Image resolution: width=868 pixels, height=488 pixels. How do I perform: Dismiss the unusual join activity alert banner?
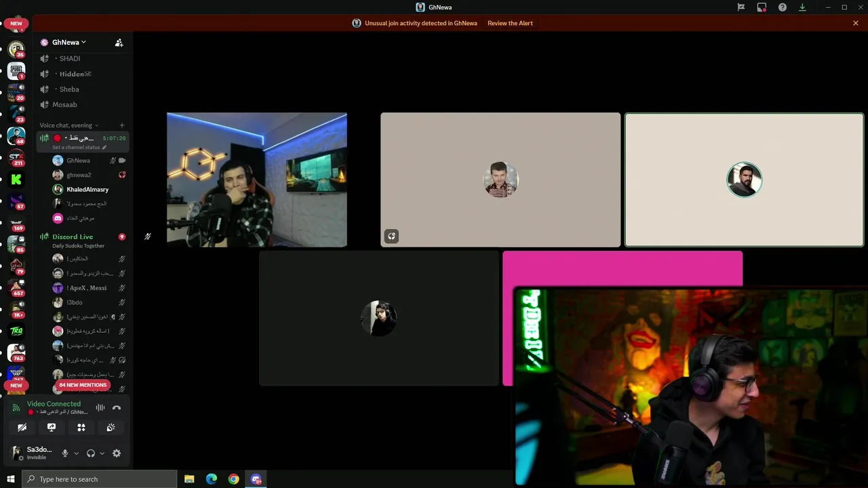coord(856,23)
